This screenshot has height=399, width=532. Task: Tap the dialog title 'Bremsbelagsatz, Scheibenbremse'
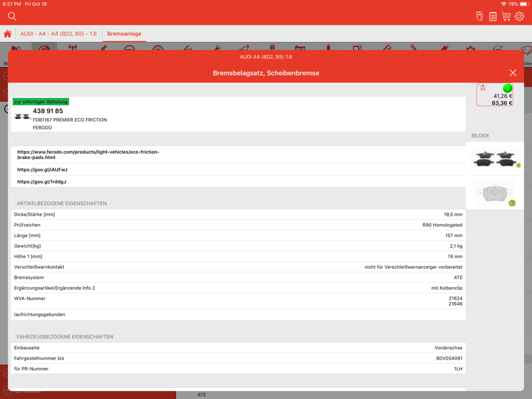(266, 73)
